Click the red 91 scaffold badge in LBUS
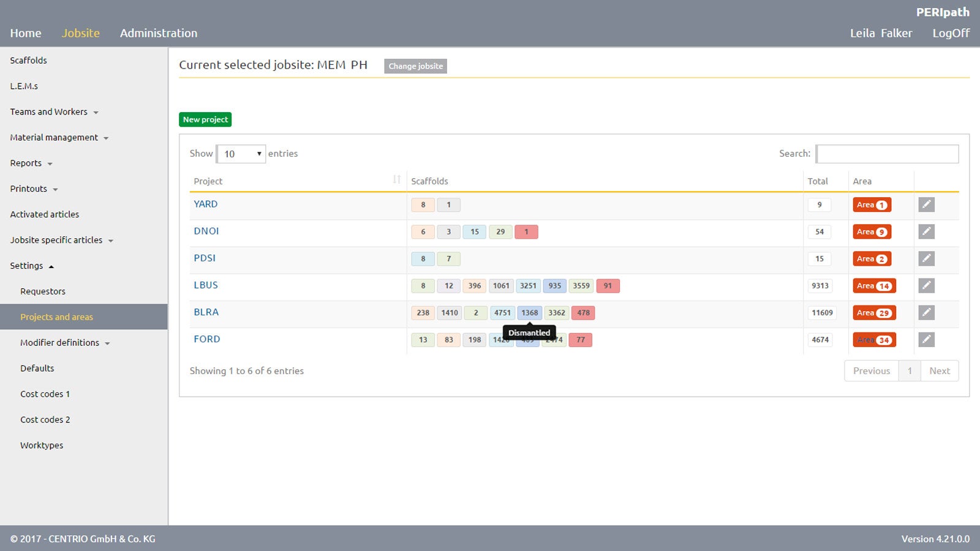This screenshot has height=551, width=980. coord(608,286)
